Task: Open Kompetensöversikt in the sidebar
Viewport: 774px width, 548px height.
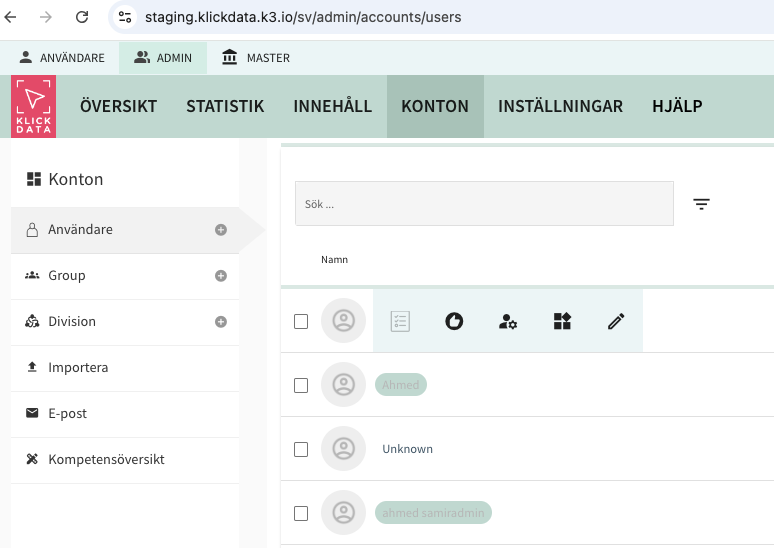Action: tap(106, 460)
